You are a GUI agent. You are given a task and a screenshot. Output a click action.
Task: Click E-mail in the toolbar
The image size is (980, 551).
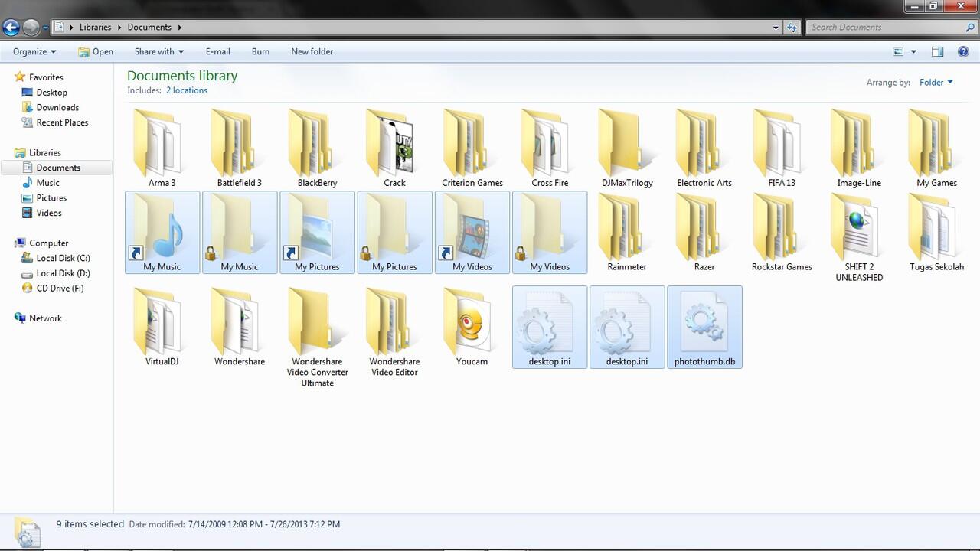pyautogui.click(x=217, y=52)
